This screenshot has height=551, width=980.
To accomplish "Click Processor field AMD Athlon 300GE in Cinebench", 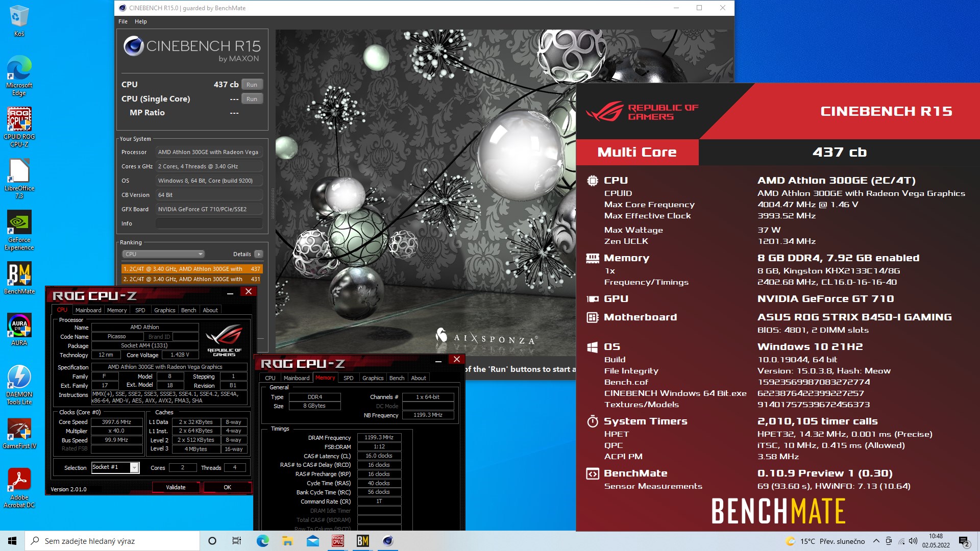I will [x=209, y=152].
